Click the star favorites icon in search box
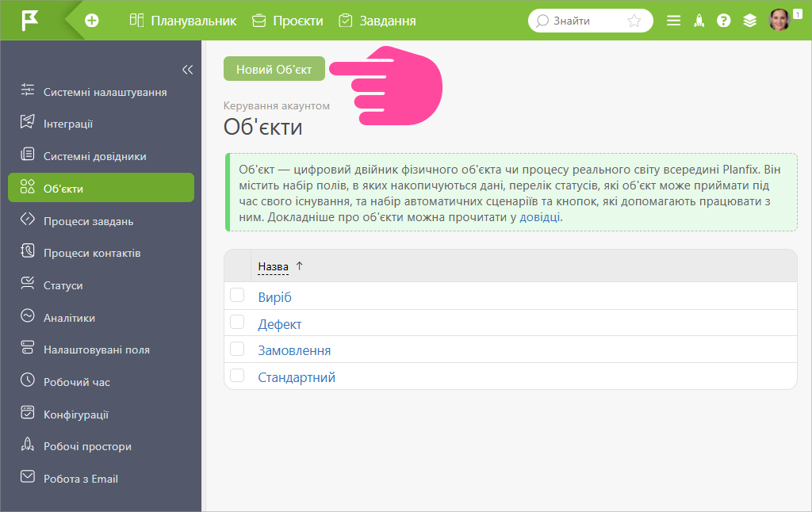The height and width of the screenshot is (512, 812). click(634, 21)
